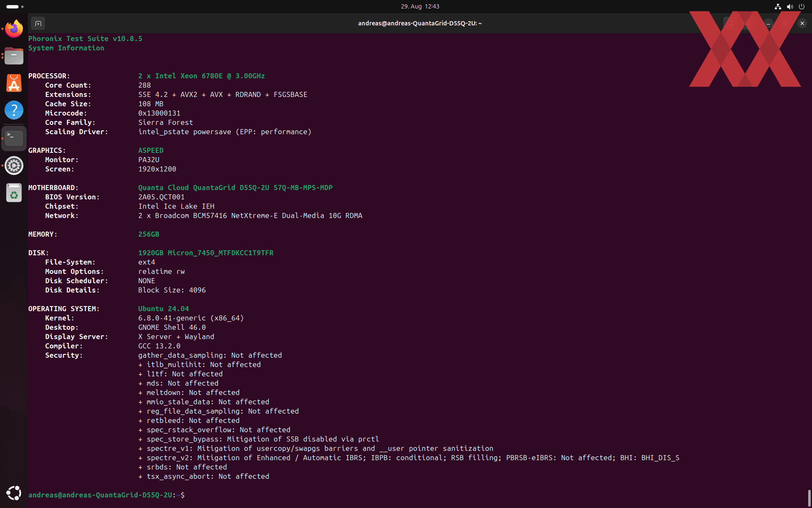Click the Desktop value 'GNOME Shell 46.0'
Screen dimensions: 812x508
pyautogui.click(x=172, y=327)
